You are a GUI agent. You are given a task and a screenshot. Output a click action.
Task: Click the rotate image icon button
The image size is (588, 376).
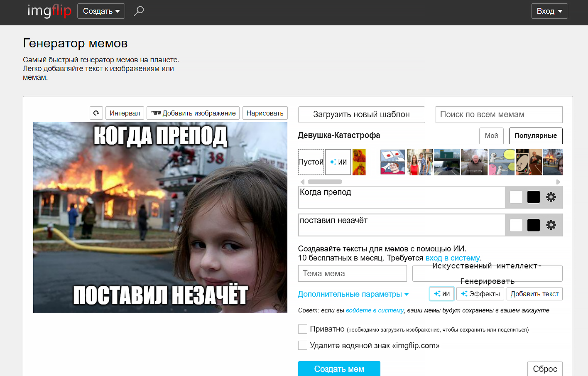[x=96, y=113]
